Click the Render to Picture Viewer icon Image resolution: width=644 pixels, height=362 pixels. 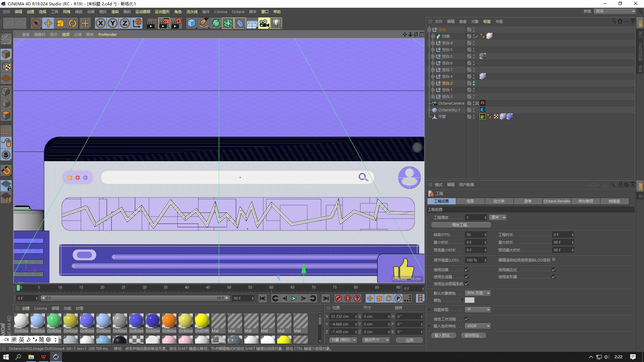coord(164,23)
